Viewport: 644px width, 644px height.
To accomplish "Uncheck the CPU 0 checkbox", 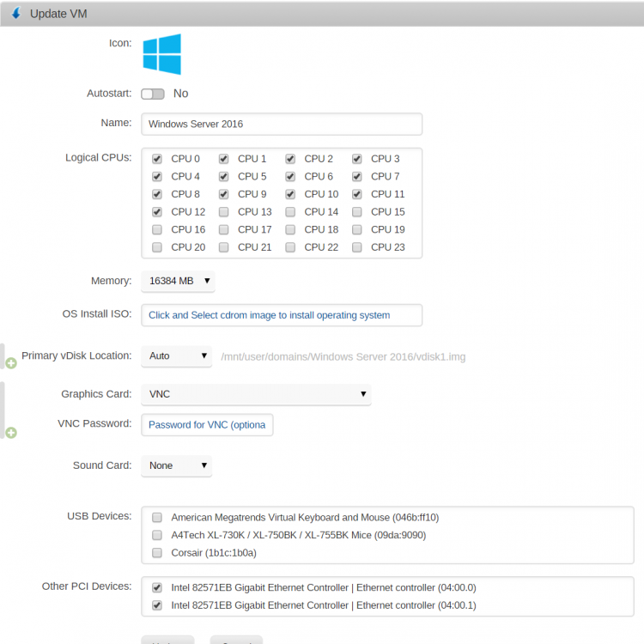I will pyautogui.click(x=157, y=159).
